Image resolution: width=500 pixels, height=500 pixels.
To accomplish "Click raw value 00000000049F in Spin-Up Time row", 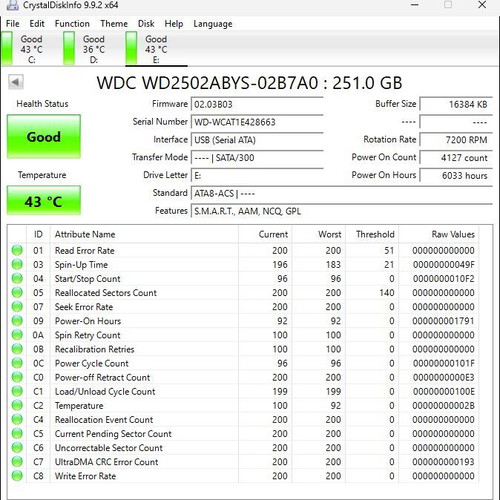I will (x=443, y=265).
